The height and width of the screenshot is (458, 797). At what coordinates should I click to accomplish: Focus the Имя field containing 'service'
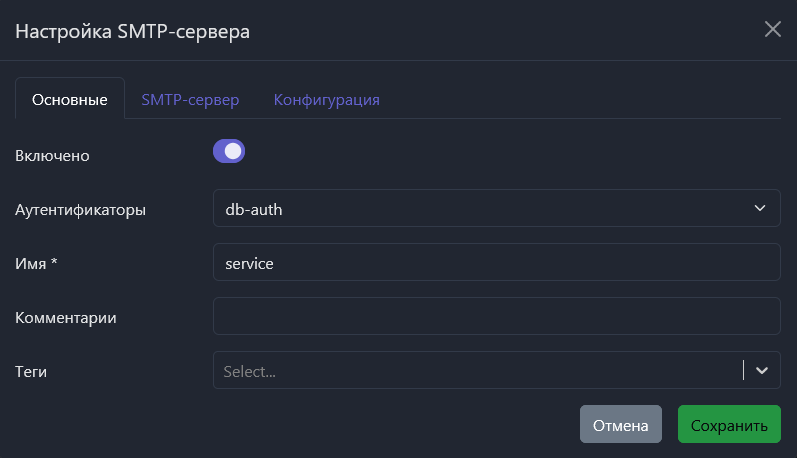tap(496, 263)
